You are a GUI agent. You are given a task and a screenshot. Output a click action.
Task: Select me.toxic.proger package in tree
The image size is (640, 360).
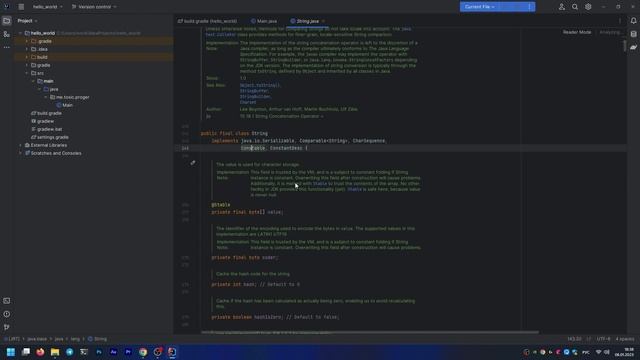click(69, 98)
